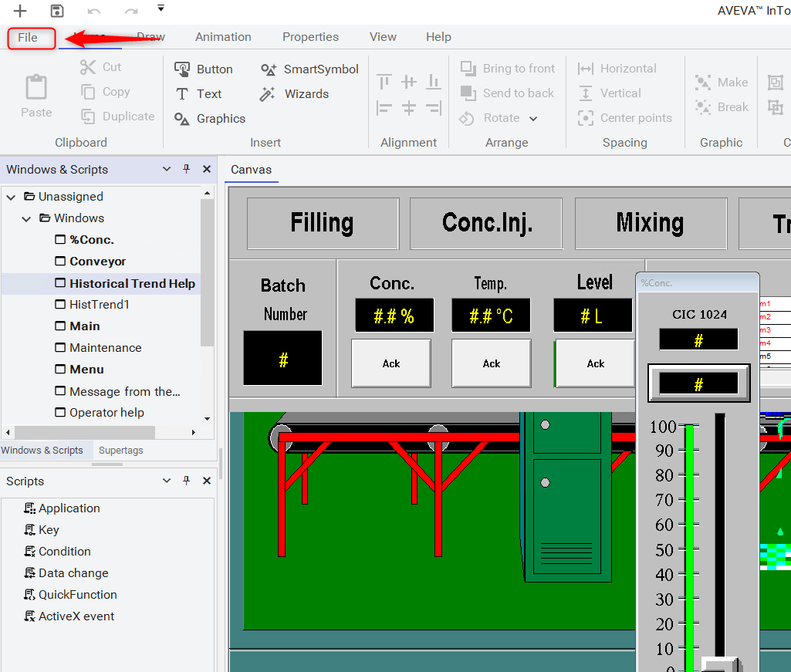Collapse the Unassigned tree folder

[11, 197]
